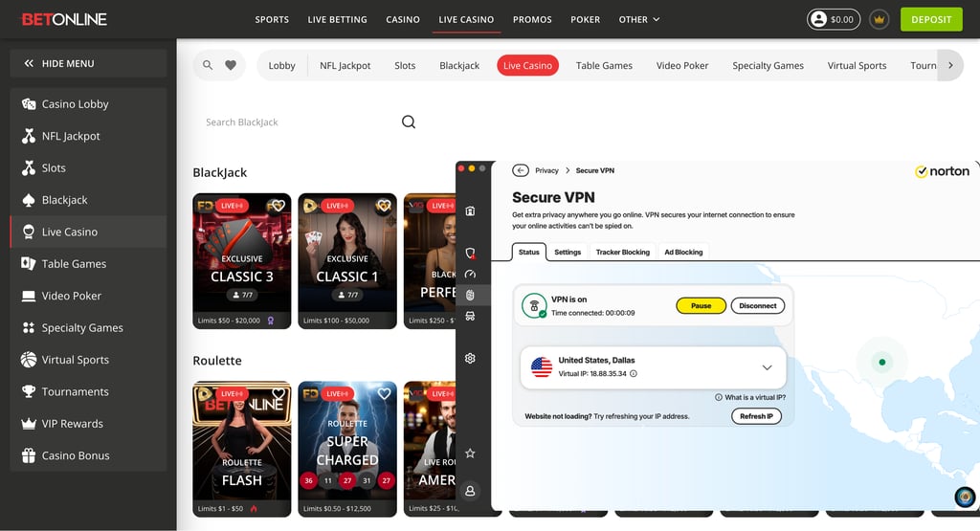
Task: Hide the left side menu
Action: pyautogui.click(x=89, y=63)
